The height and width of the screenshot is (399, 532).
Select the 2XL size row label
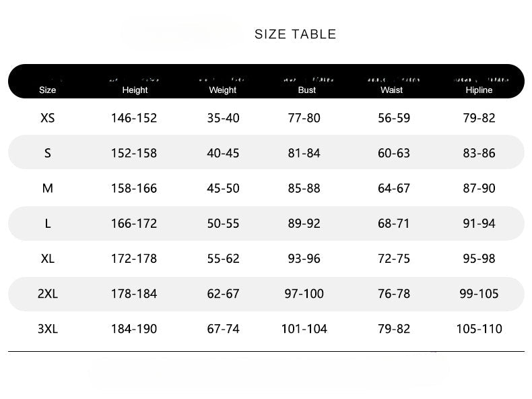tap(48, 294)
